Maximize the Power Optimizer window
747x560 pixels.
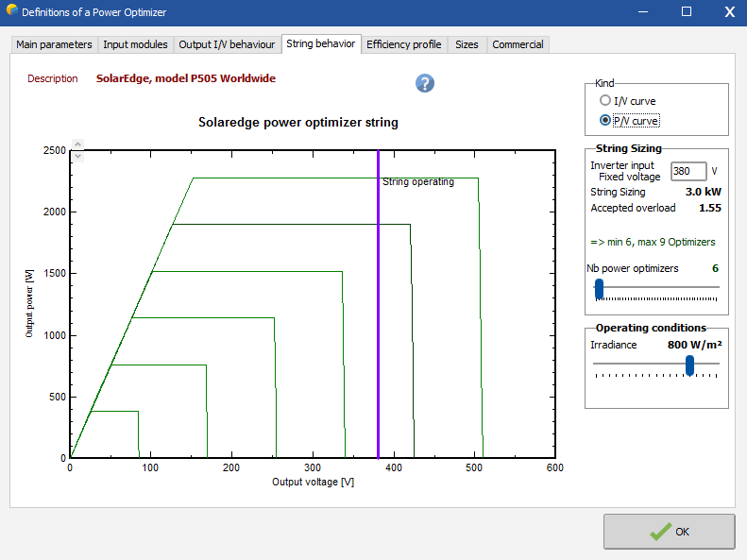pyautogui.click(x=687, y=11)
